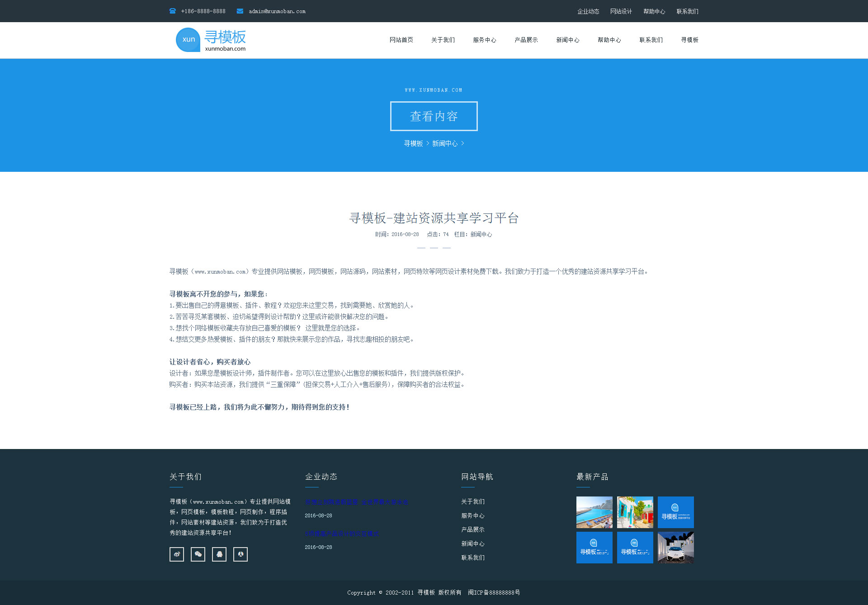Screen dimensions: 868x605
Task: Open the article 5项提高产品设计的交互模式
Action: (x=342, y=534)
